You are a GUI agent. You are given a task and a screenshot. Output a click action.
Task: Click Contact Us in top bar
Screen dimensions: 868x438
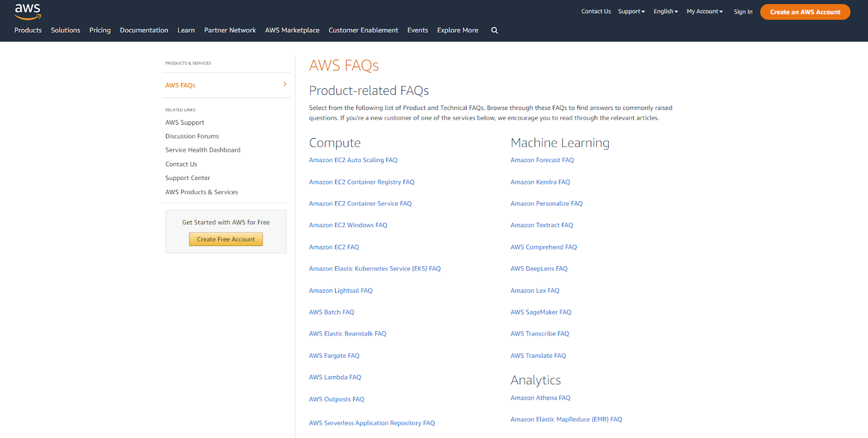(x=596, y=11)
